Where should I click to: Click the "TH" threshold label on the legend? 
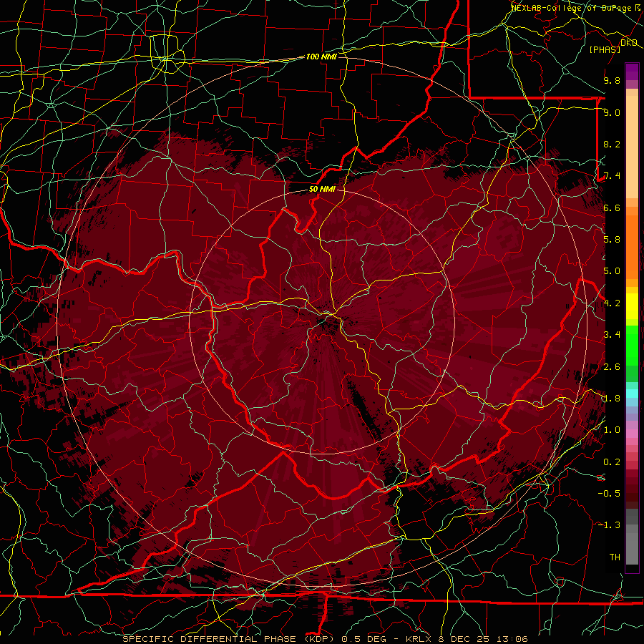[615, 557]
